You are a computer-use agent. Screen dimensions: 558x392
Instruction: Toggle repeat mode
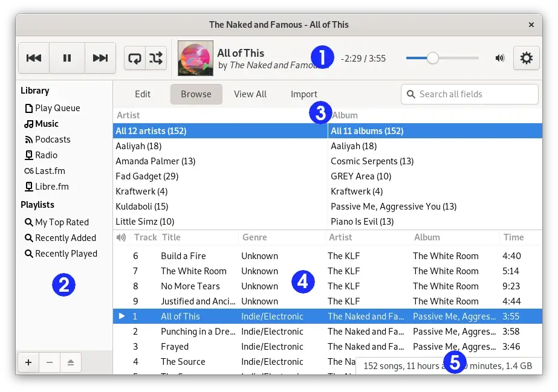pyautogui.click(x=134, y=59)
